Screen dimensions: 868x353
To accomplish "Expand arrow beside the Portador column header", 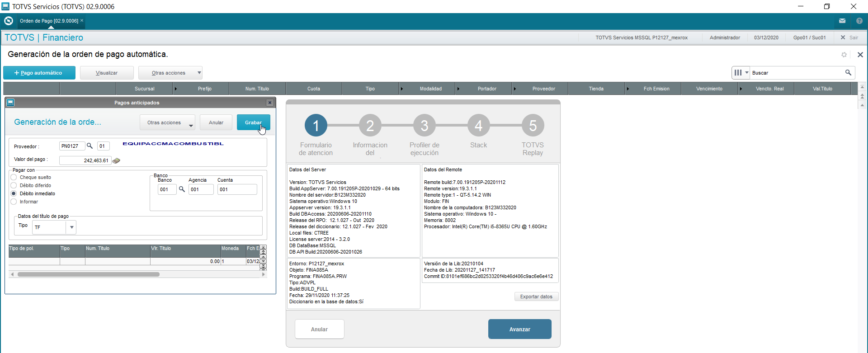I will (x=458, y=89).
